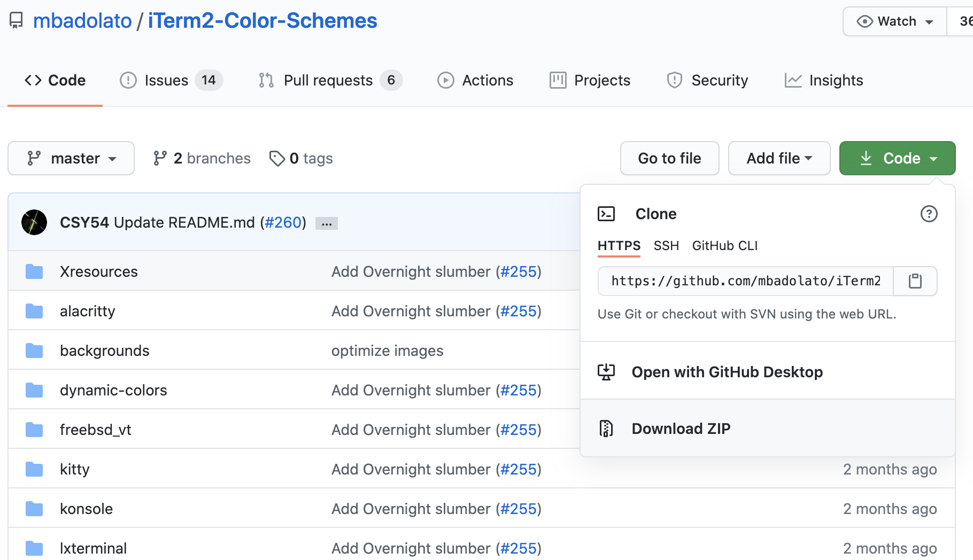The height and width of the screenshot is (560, 973).
Task: Click the Pull requests tab label
Action: (x=328, y=80)
